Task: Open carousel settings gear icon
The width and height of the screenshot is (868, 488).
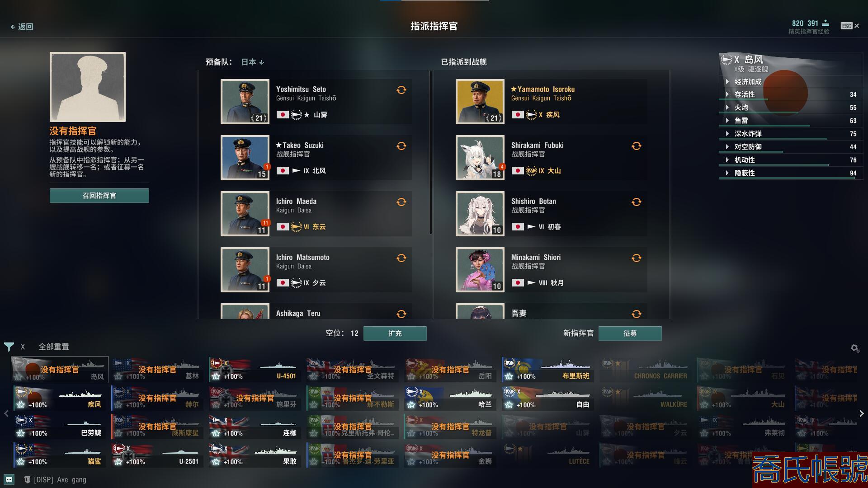Action: (854, 348)
